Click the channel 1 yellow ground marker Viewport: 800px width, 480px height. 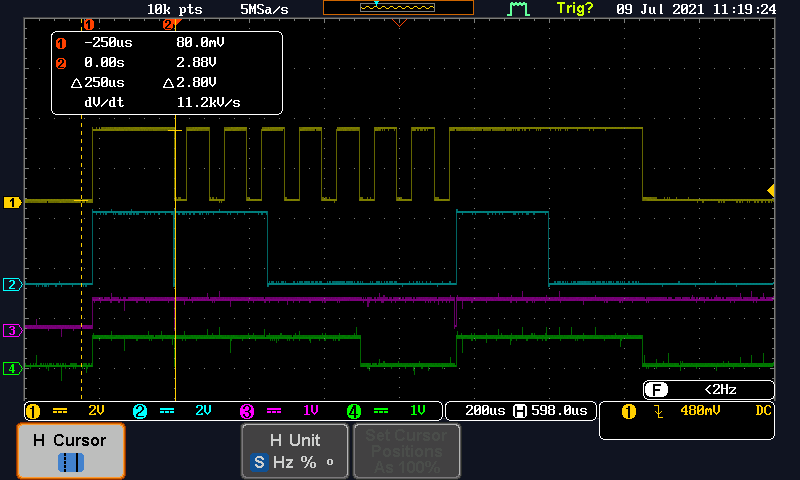(12, 203)
